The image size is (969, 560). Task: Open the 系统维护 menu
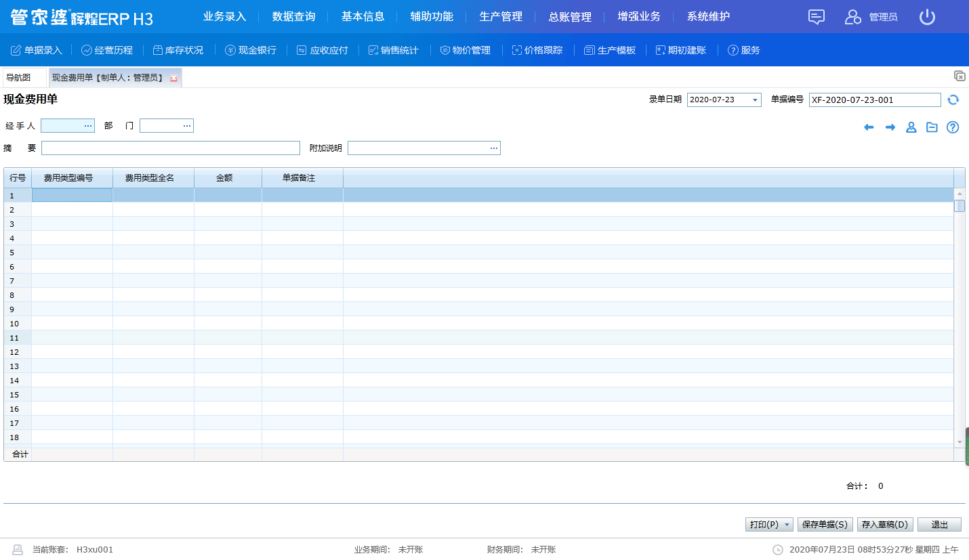tap(709, 17)
